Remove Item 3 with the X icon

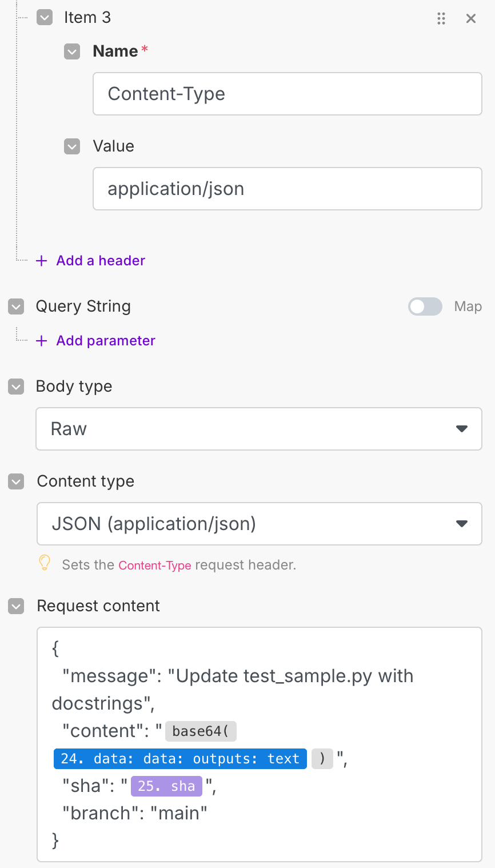coord(471,18)
